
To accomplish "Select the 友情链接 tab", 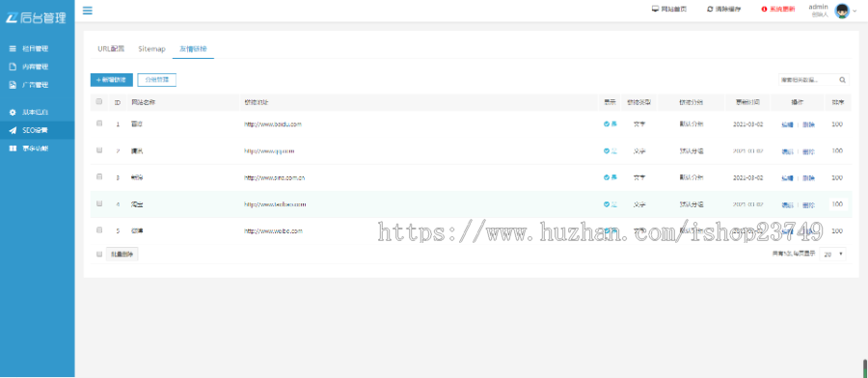I will 193,49.
